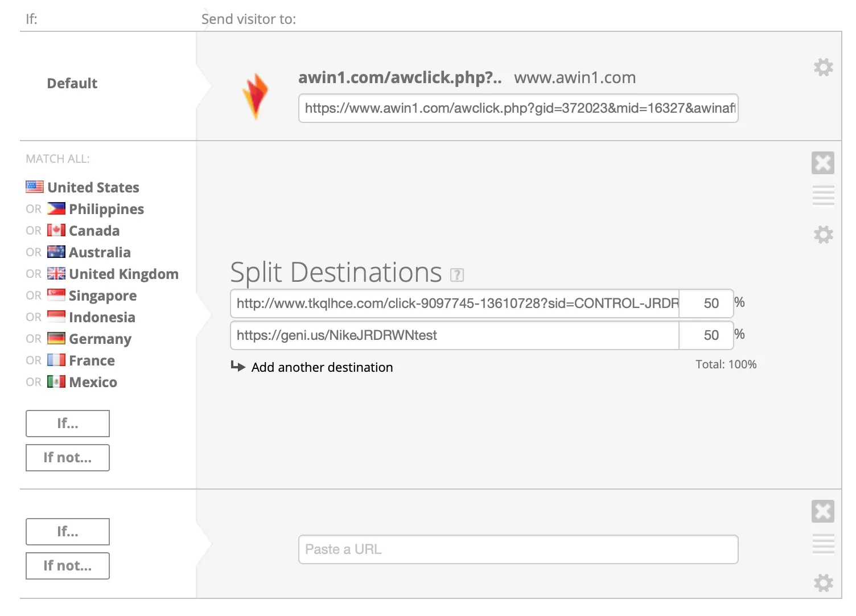856x616 pixels.
Task: Edit the 50% split for the tkqlhce destination
Action: pos(707,303)
